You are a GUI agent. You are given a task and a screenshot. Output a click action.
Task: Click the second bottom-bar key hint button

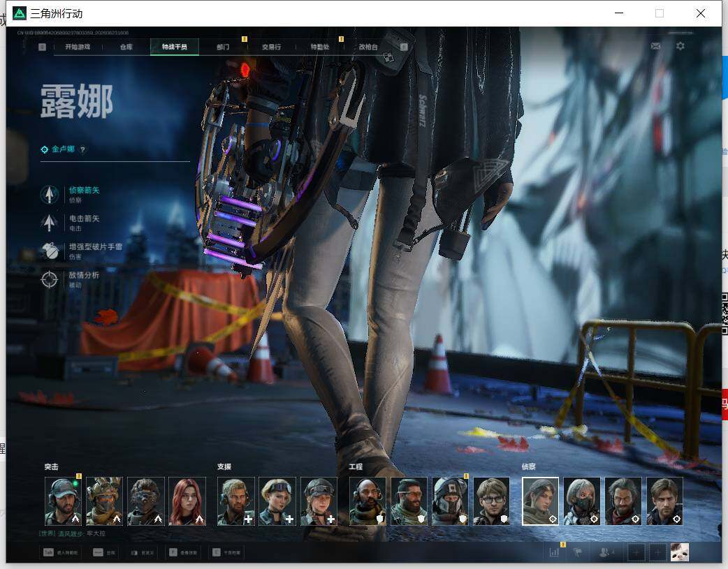click(x=104, y=552)
